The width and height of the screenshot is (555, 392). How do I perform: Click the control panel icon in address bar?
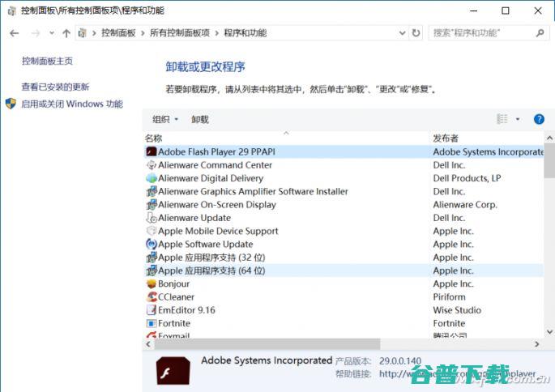(82, 33)
